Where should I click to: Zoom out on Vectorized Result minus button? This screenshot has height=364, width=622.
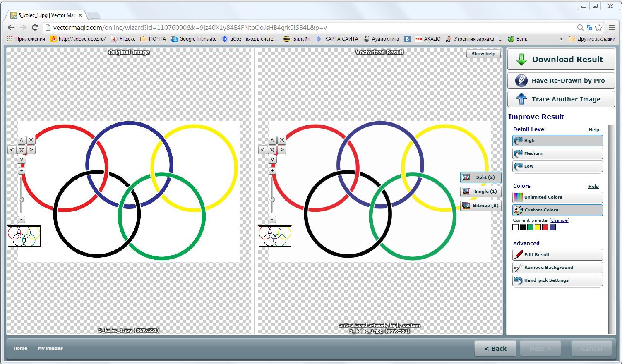tap(272, 220)
